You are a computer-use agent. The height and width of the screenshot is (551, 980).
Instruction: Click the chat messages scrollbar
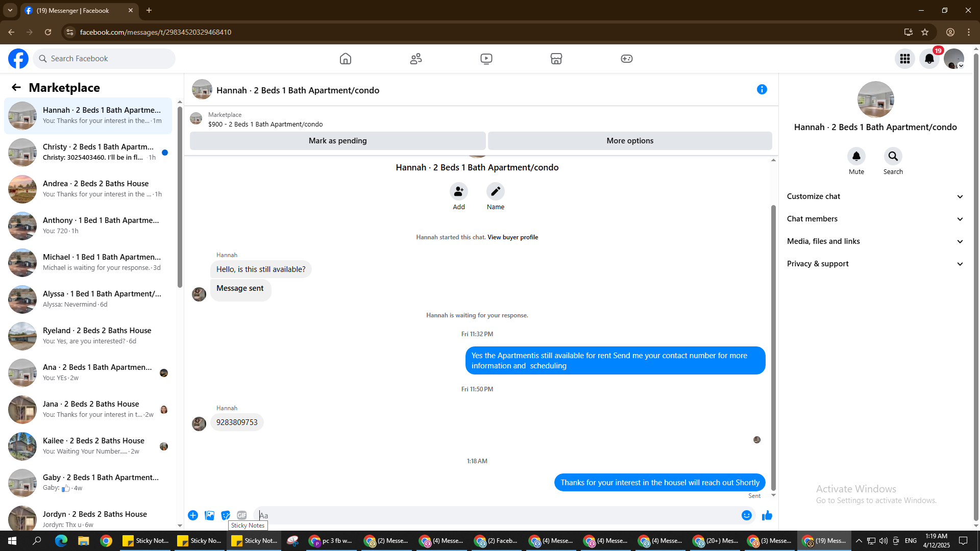[773, 347]
